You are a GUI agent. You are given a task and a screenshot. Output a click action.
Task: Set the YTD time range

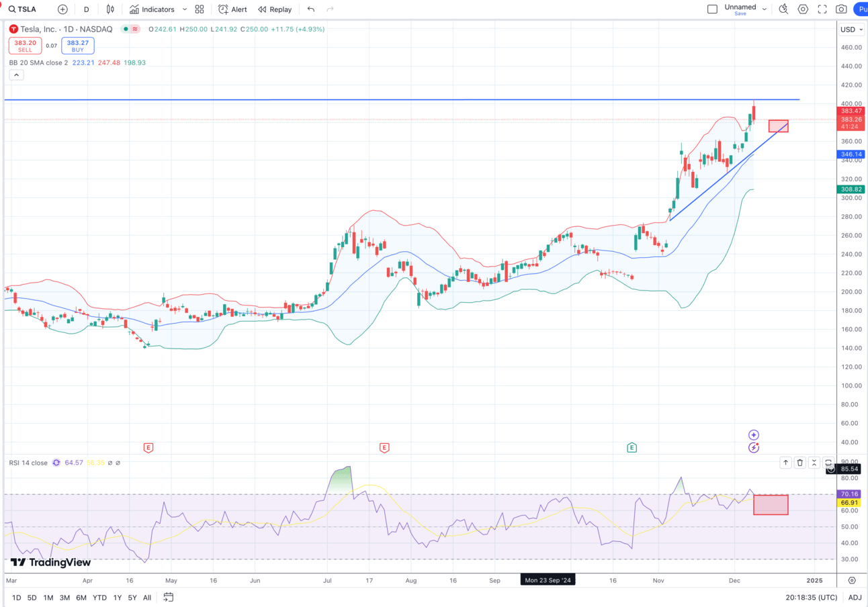[99, 598]
